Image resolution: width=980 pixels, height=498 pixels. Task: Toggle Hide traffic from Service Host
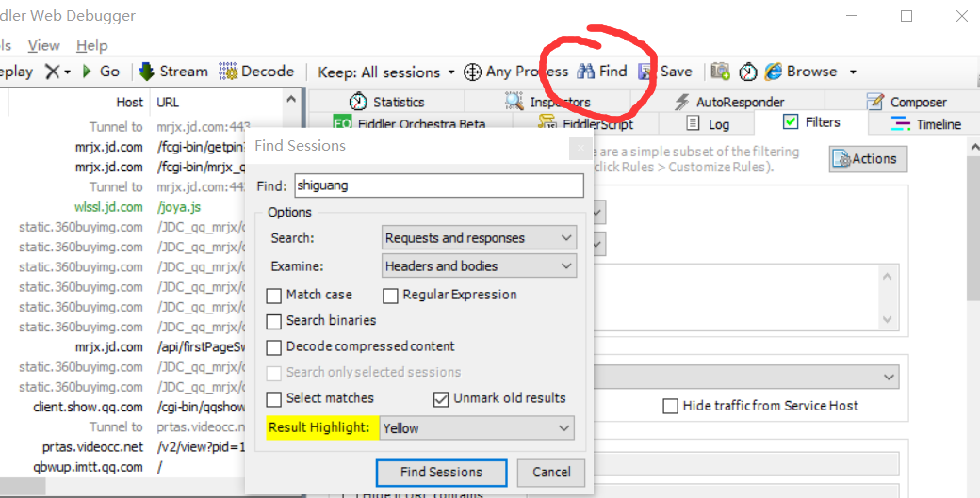tap(670, 407)
